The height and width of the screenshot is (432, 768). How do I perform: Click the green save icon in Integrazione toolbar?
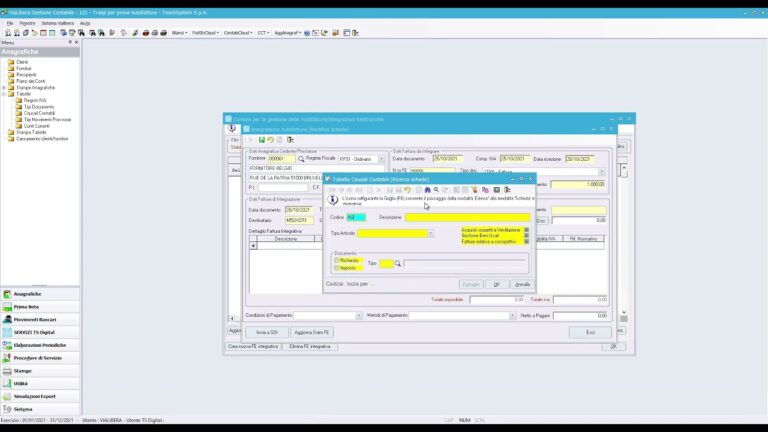point(261,140)
